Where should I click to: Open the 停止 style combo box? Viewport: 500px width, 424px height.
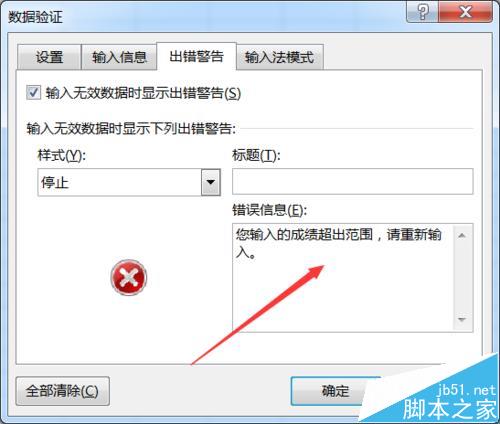129,182
